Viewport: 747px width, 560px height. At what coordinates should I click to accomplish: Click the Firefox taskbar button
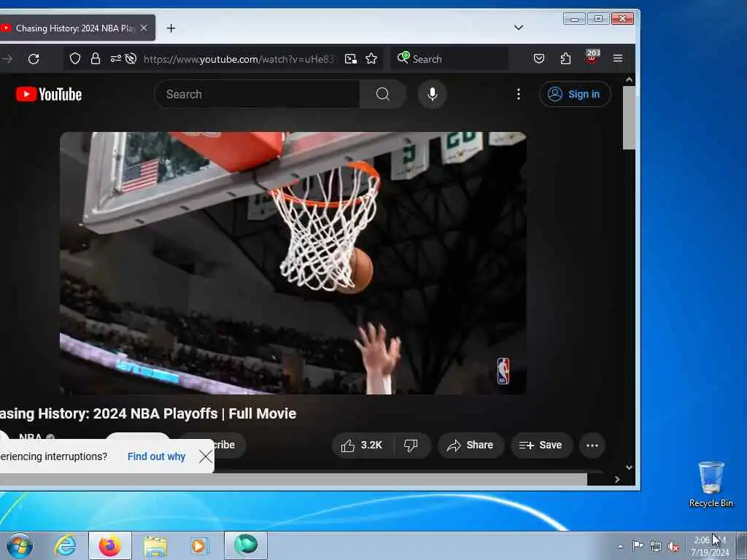(x=110, y=545)
